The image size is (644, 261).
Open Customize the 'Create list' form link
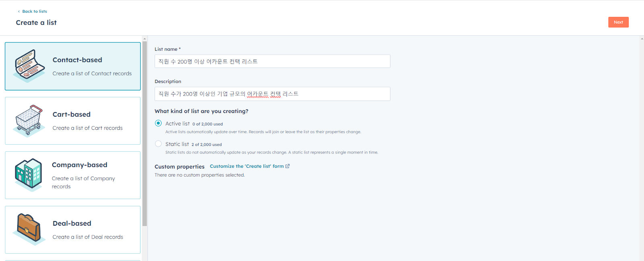(x=247, y=166)
